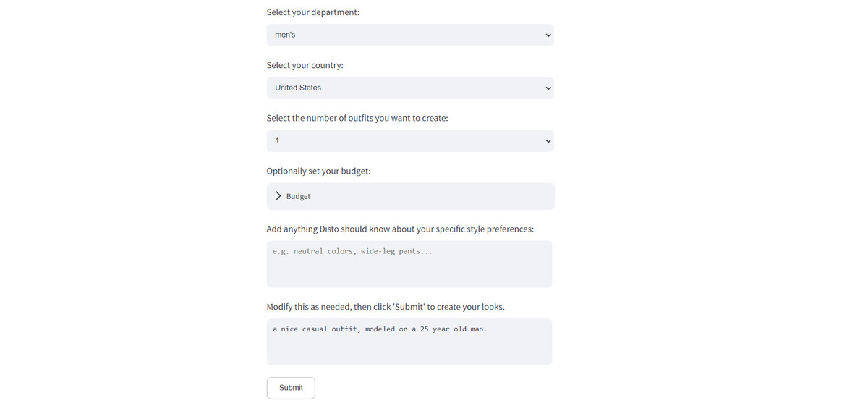Place cursor at "25 year old man" in prompt

tap(452, 329)
